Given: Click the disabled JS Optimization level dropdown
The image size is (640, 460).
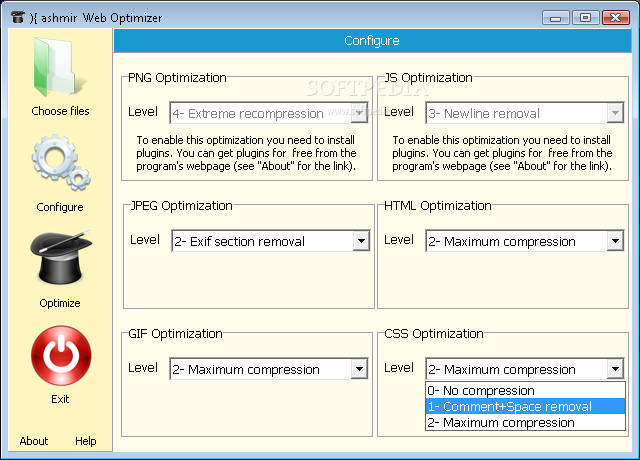Looking at the screenshot, I should click(x=523, y=113).
